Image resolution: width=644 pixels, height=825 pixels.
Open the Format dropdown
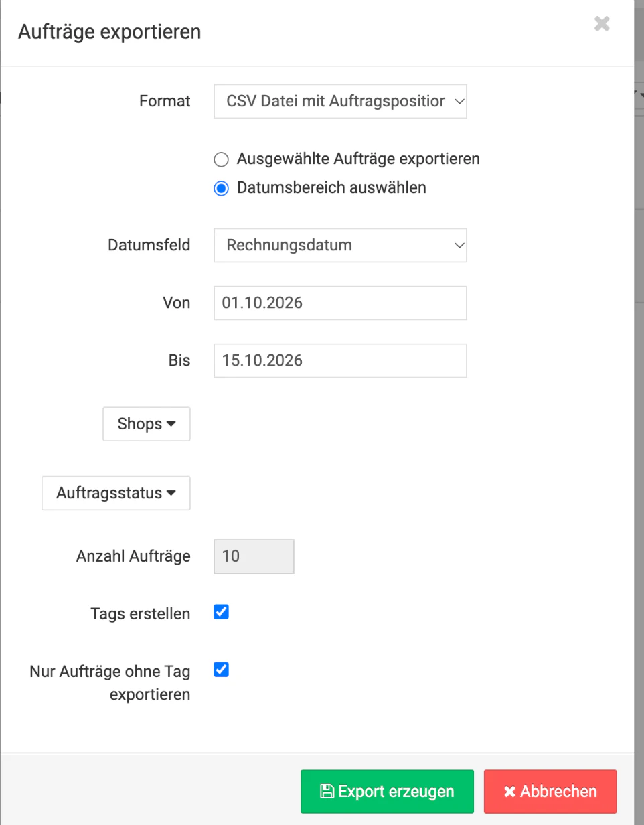point(340,101)
